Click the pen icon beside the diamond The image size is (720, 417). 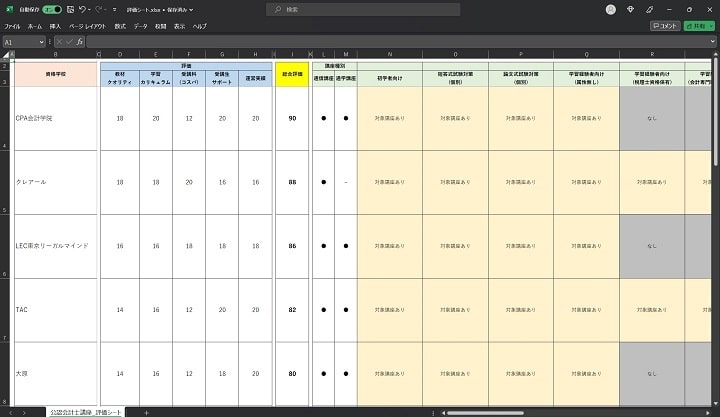click(x=647, y=9)
